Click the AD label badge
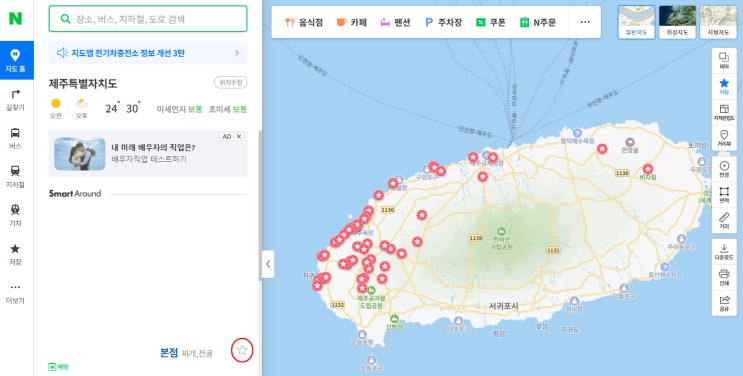 point(227,137)
